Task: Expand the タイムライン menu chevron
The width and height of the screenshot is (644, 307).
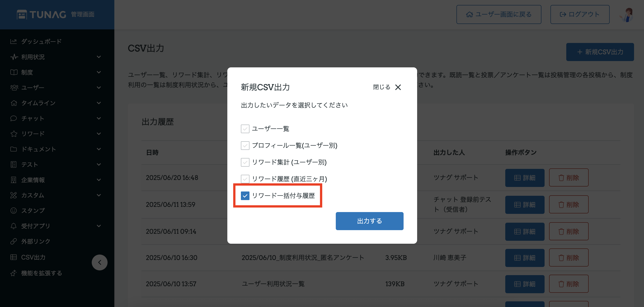Action: (x=99, y=103)
